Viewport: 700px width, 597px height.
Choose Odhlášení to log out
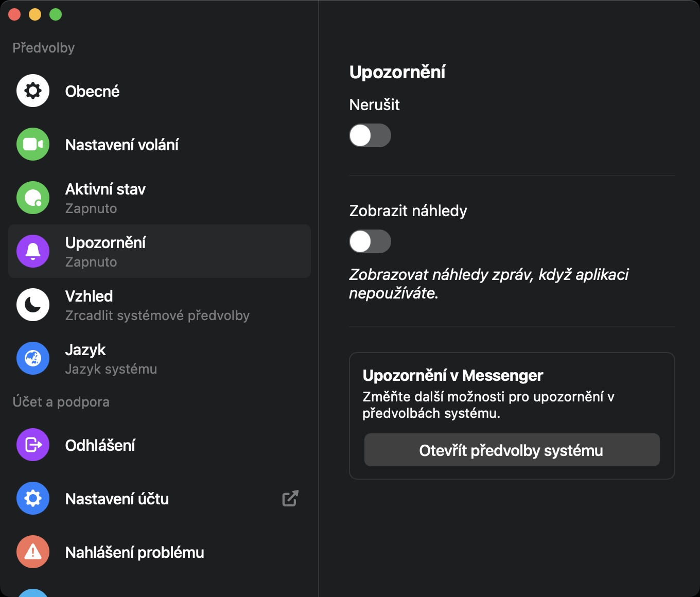tap(100, 445)
